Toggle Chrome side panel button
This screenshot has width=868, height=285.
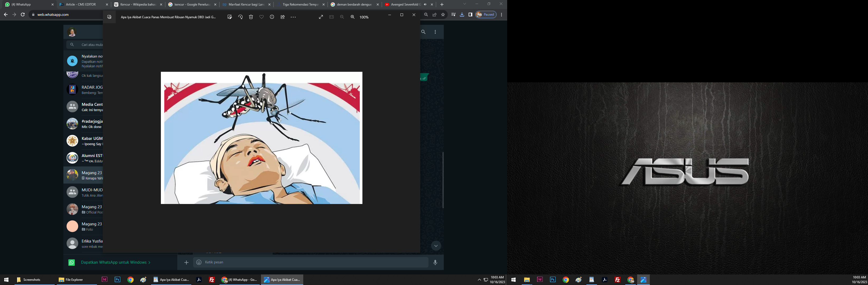tap(470, 15)
